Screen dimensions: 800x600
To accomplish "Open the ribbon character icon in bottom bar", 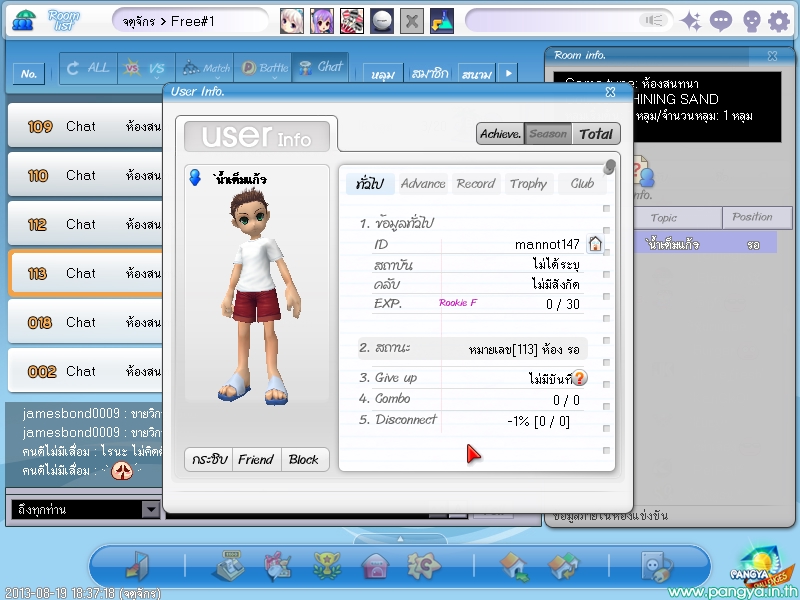I will click(x=278, y=566).
